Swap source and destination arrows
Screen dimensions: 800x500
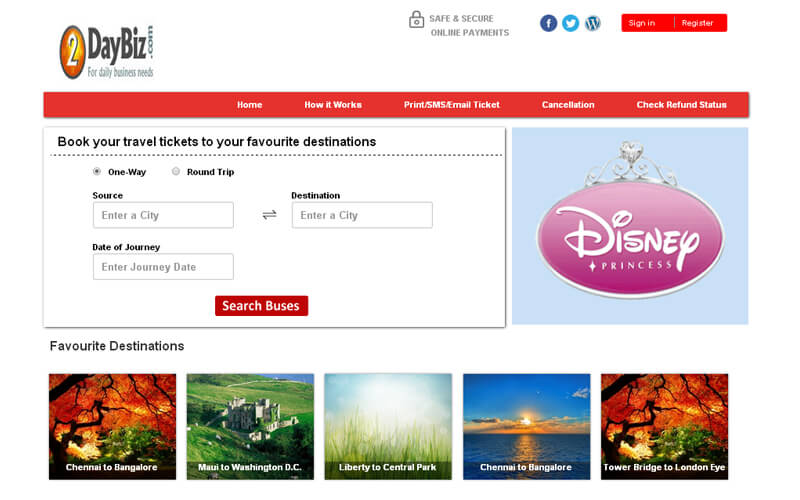269,215
